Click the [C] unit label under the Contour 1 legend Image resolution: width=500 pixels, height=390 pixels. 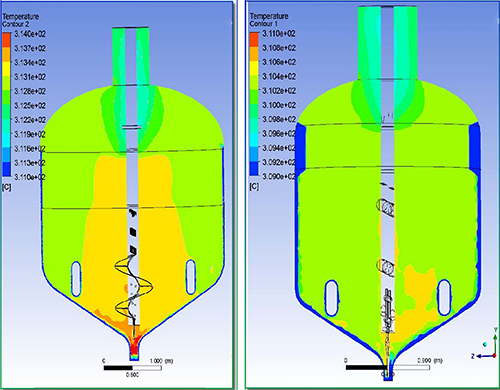(254, 187)
